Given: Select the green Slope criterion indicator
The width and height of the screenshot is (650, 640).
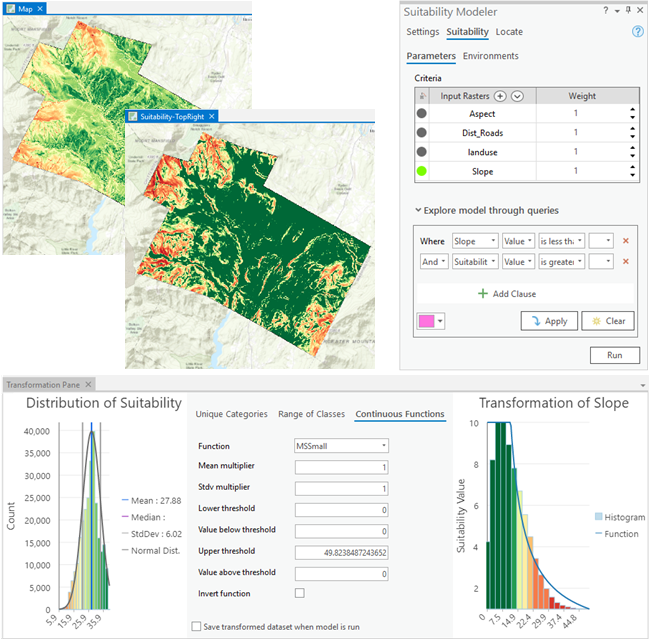Looking at the screenshot, I should (422, 172).
